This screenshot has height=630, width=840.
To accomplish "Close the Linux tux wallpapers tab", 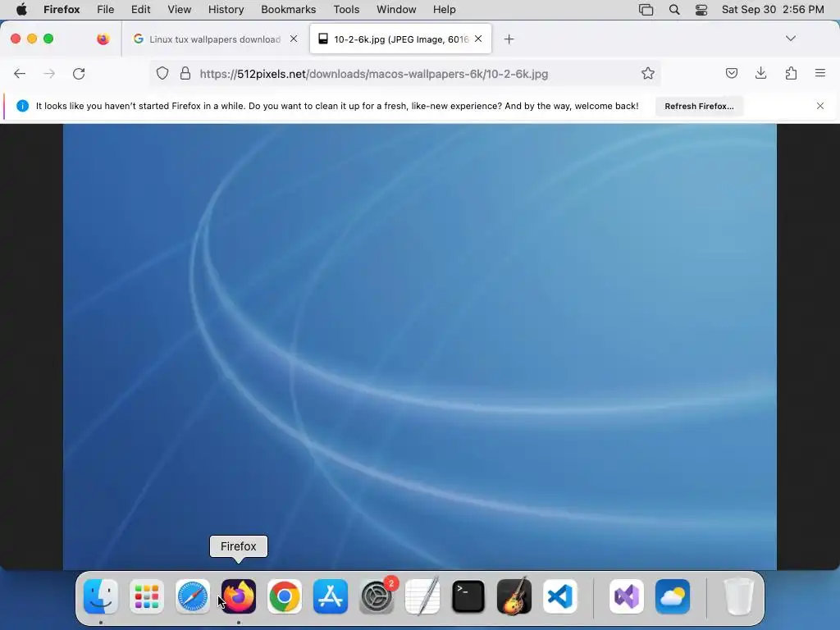I will [294, 39].
